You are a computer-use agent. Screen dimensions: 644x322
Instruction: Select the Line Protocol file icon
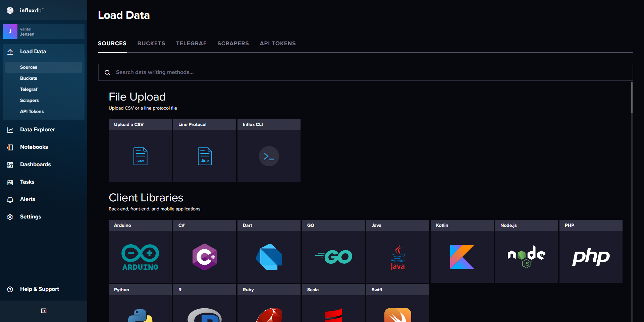[205, 156]
